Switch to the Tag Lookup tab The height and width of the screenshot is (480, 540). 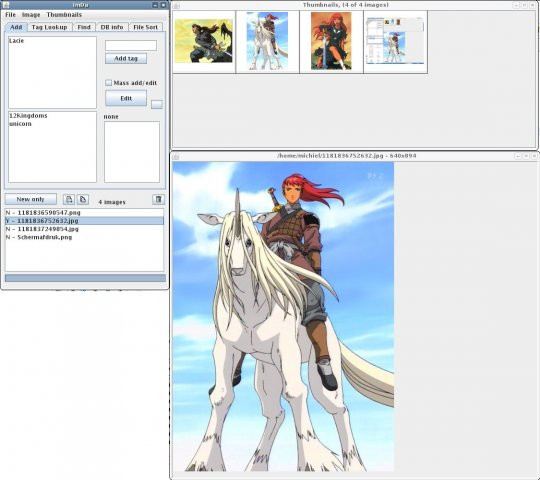49,27
